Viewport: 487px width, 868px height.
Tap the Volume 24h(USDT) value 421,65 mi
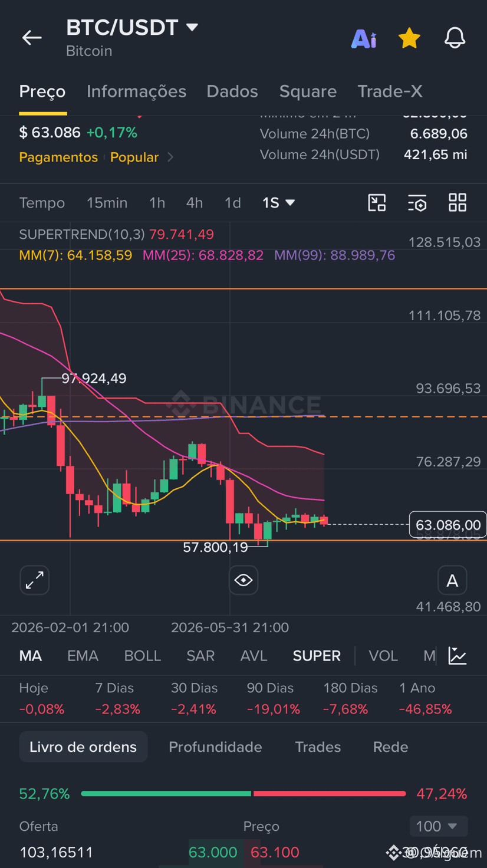436,154
